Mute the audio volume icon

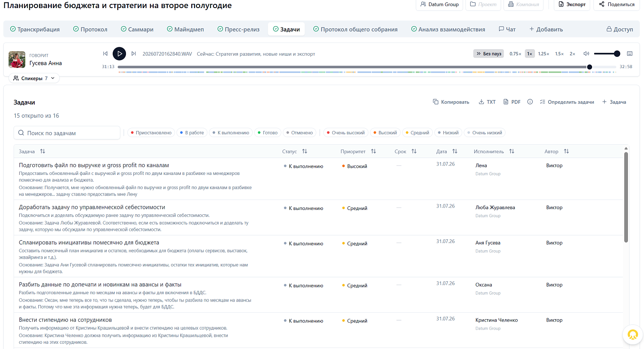coord(586,54)
